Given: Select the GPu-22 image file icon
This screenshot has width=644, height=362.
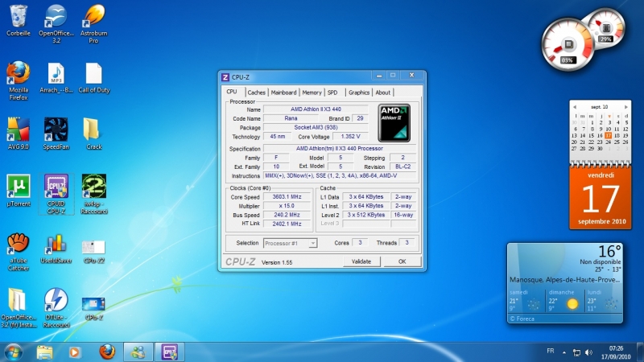Looking at the screenshot, I should click(x=93, y=251).
